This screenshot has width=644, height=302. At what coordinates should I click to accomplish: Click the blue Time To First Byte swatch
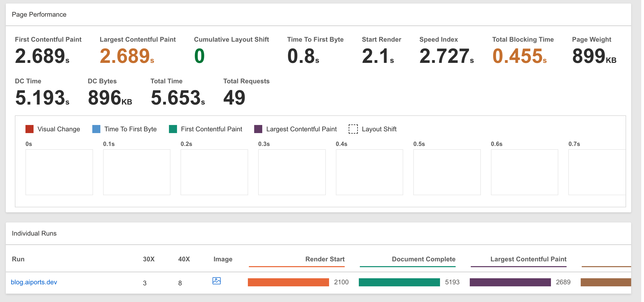pos(96,129)
